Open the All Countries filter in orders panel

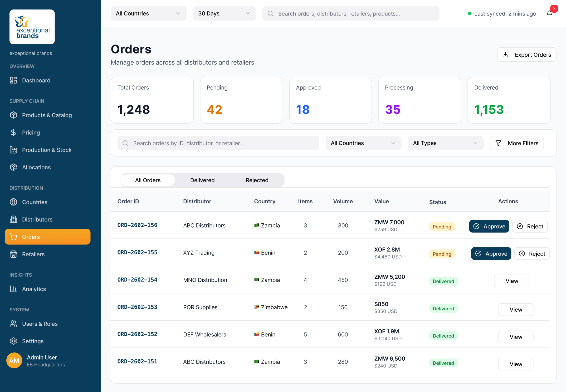[x=363, y=143]
